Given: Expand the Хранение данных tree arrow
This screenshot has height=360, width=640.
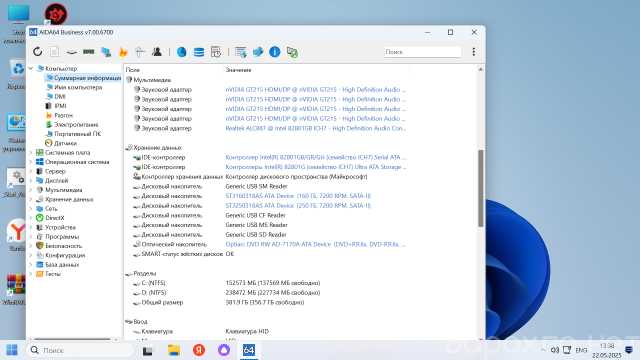Looking at the screenshot, I should [31, 199].
